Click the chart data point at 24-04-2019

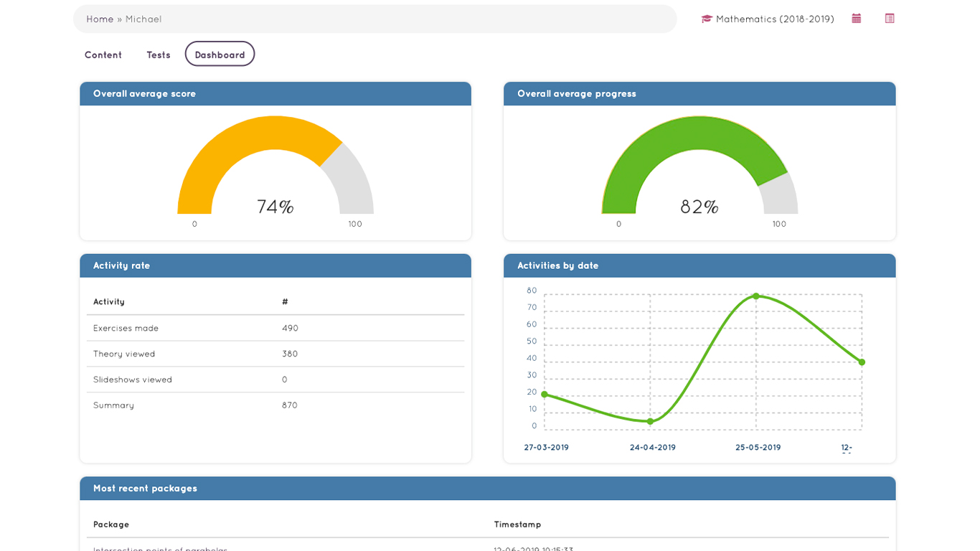click(650, 421)
